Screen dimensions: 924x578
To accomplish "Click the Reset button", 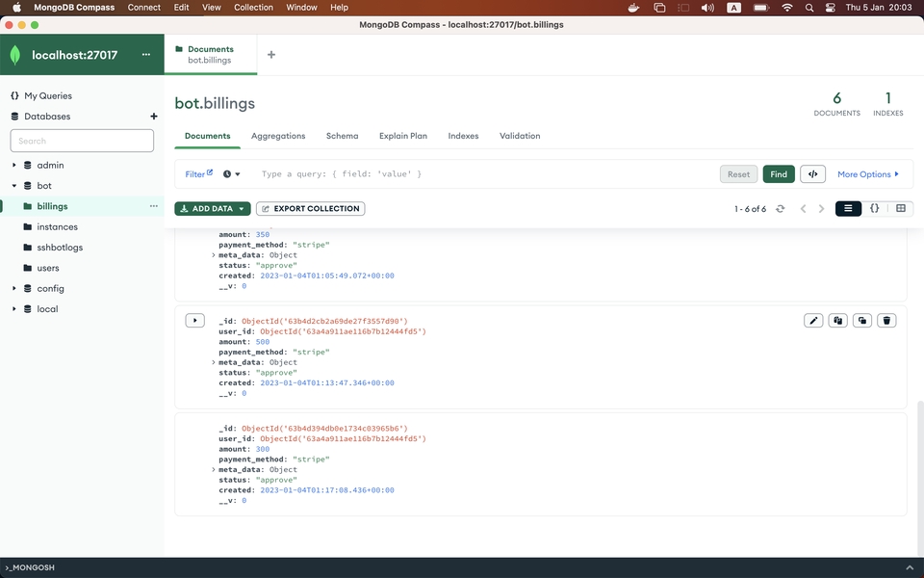I will click(738, 174).
